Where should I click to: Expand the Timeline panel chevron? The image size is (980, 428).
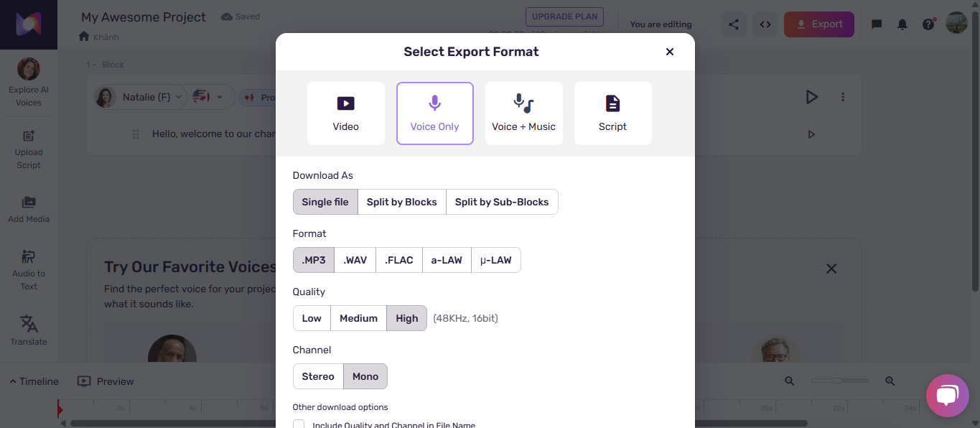[13, 381]
